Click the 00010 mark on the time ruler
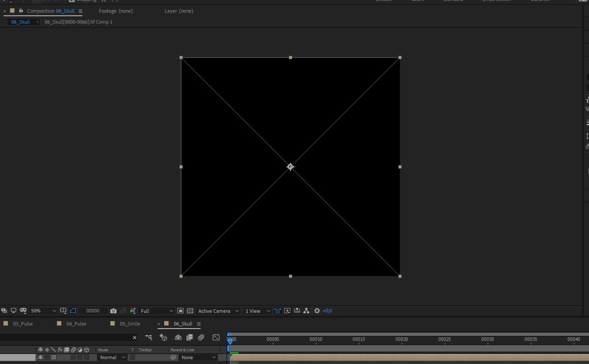The height and width of the screenshot is (364, 589). click(x=316, y=340)
